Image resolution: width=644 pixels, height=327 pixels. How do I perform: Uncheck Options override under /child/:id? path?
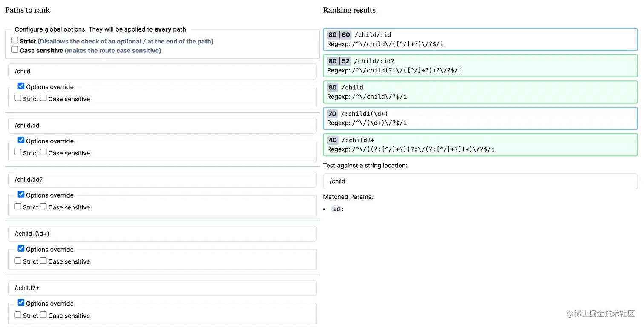tap(21, 194)
